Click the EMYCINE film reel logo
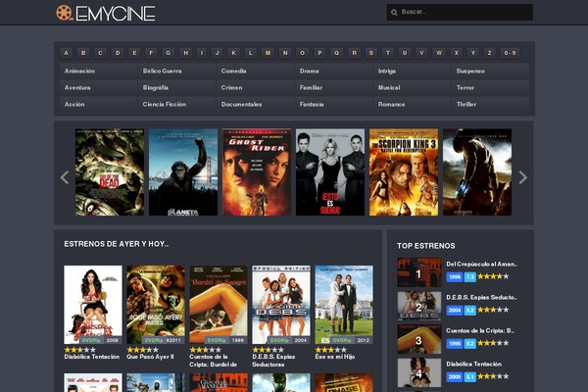Viewport: 588px width, 392px height. [106, 13]
